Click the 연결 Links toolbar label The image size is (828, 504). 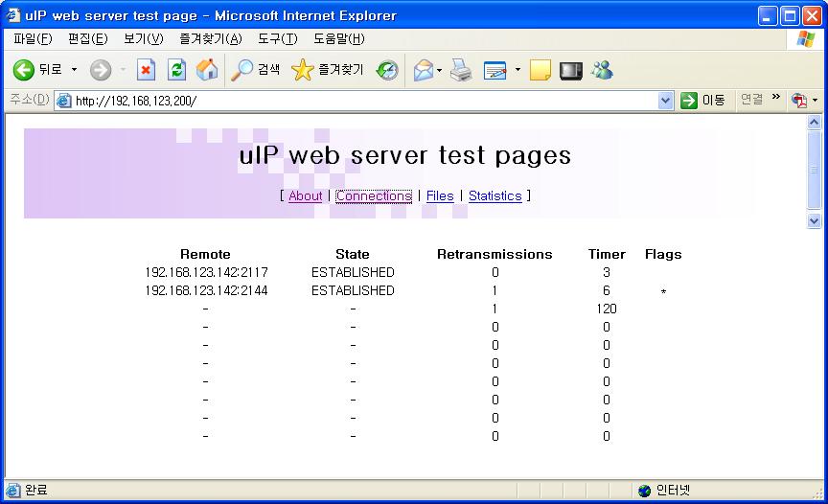752,100
